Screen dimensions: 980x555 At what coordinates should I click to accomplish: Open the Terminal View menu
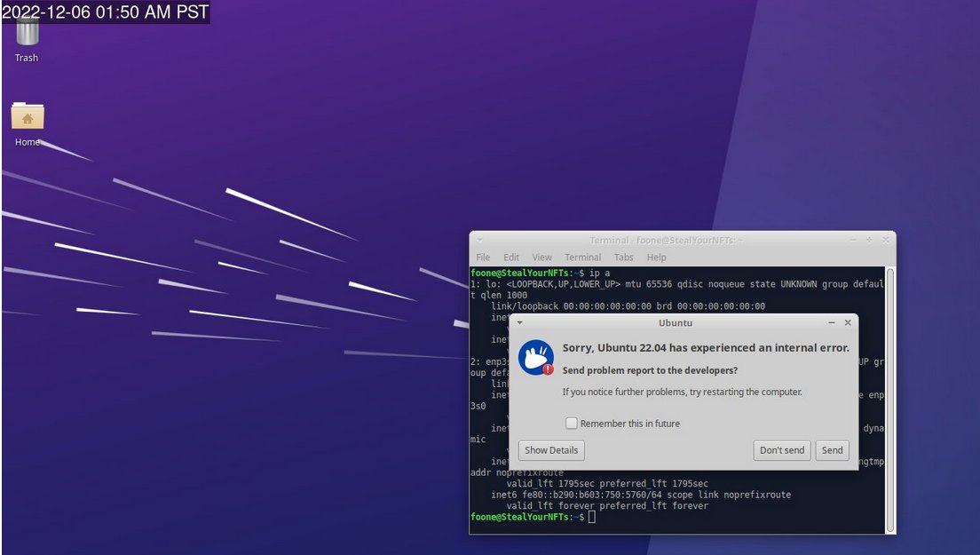click(541, 257)
